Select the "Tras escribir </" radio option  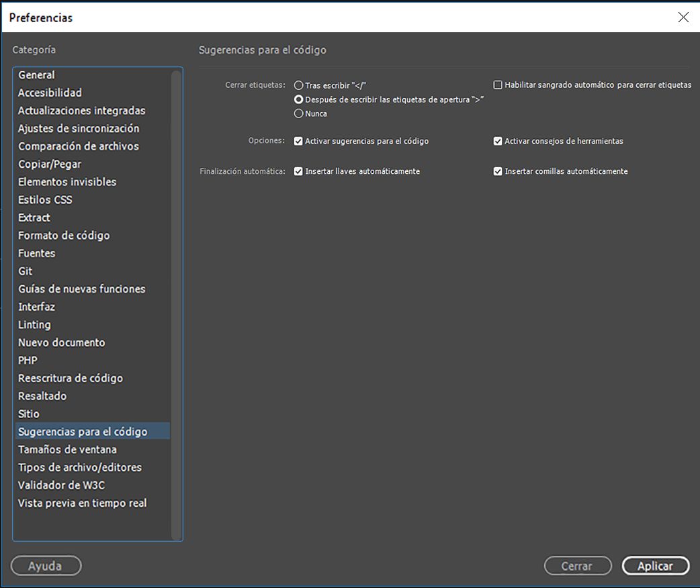299,85
